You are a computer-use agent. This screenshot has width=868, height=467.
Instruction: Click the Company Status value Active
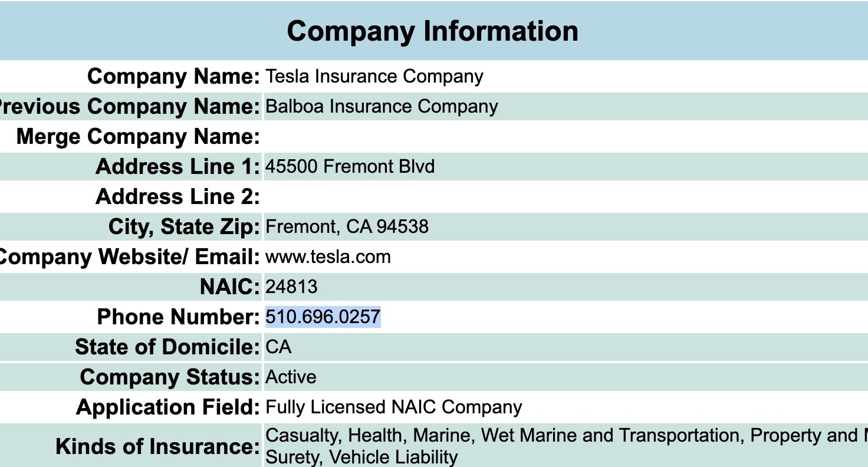[291, 377]
